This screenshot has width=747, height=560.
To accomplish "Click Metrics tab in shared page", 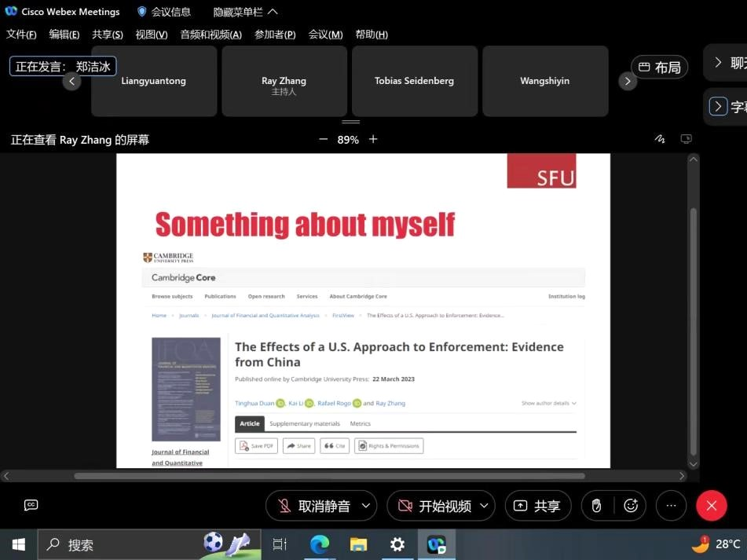I will click(x=361, y=423).
